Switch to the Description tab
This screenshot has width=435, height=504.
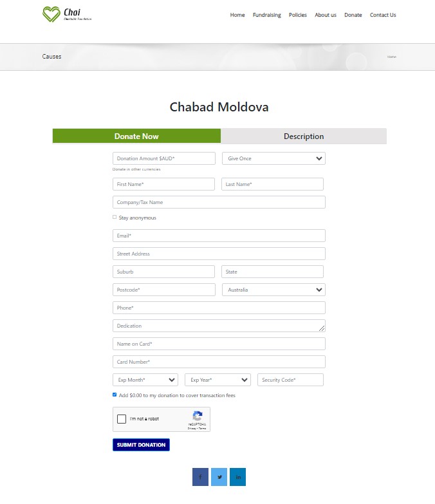coord(304,136)
